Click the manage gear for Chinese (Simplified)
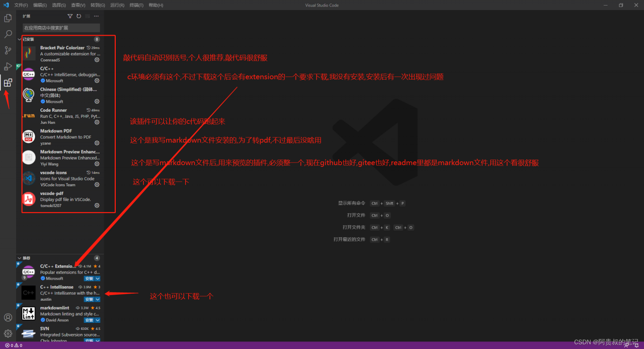644x349 pixels. (97, 101)
